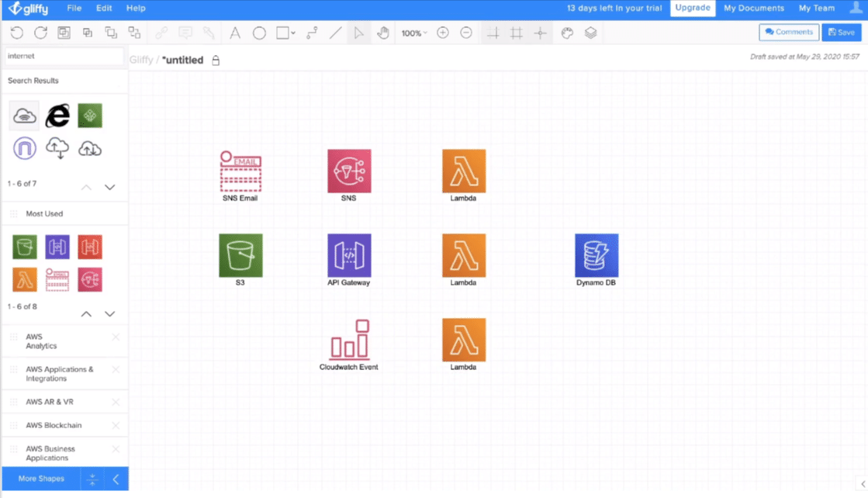Click the document lock icon
Viewport: 868px width, 498px height.
[x=216, y=61]
